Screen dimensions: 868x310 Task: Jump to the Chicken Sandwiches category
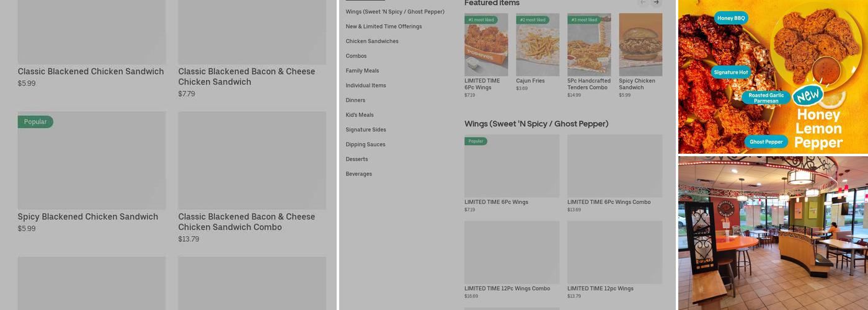tap(372, 42)
